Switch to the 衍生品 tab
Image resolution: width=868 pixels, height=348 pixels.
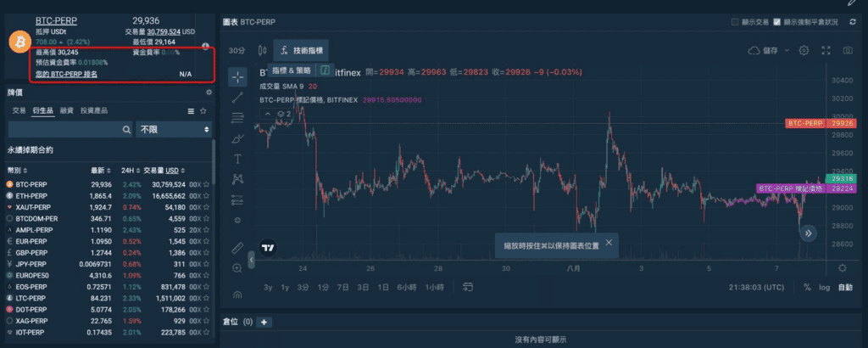(43, 111)
